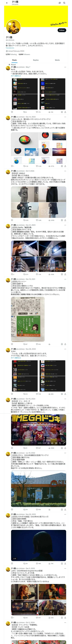This screenshot has width=72, height=644.
Task: Like the UNIQLO post dated Oct 7, 2024
Action: (39, 220)
